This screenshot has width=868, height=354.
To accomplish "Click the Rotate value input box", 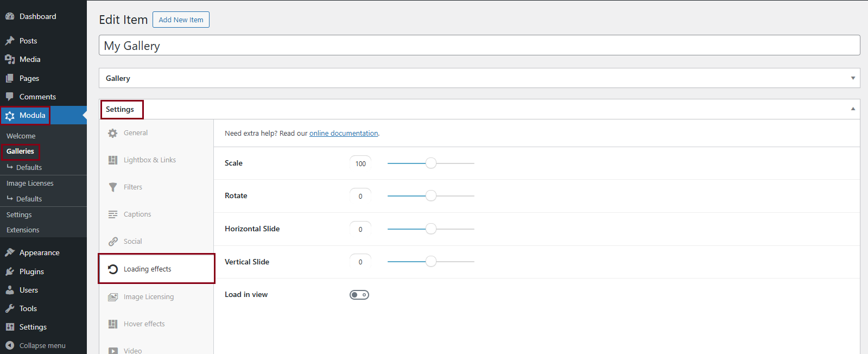I will (x=360, y=196).
